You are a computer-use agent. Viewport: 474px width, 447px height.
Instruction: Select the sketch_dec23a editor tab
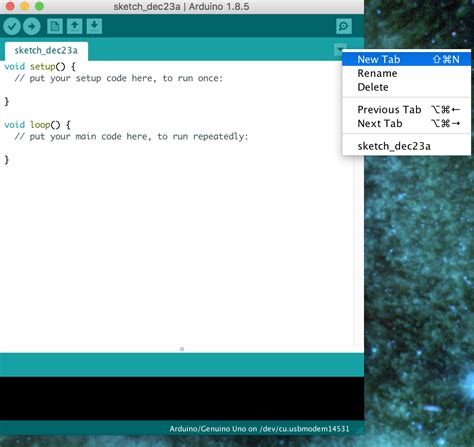click(x=46, y=51)
